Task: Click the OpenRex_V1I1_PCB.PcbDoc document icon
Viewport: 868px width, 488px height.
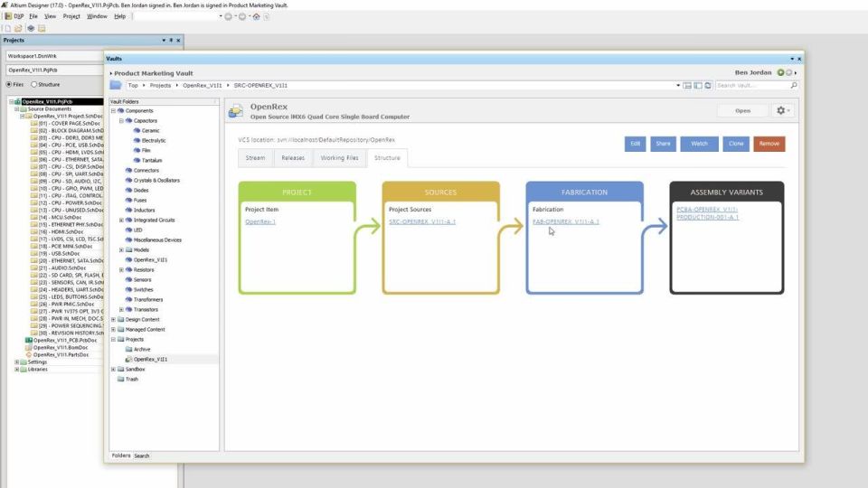Action: 29,341
